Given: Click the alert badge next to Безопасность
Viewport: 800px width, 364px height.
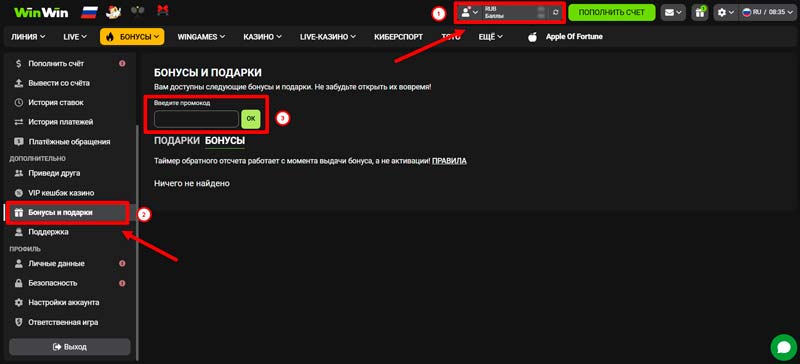Looking at the screenshot, I should (x=122, y=283).
